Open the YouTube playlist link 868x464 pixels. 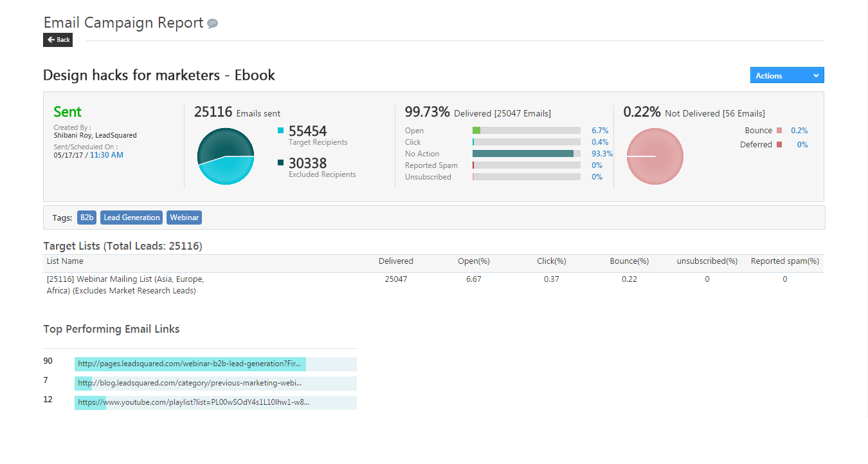click(x=190, y=402)
